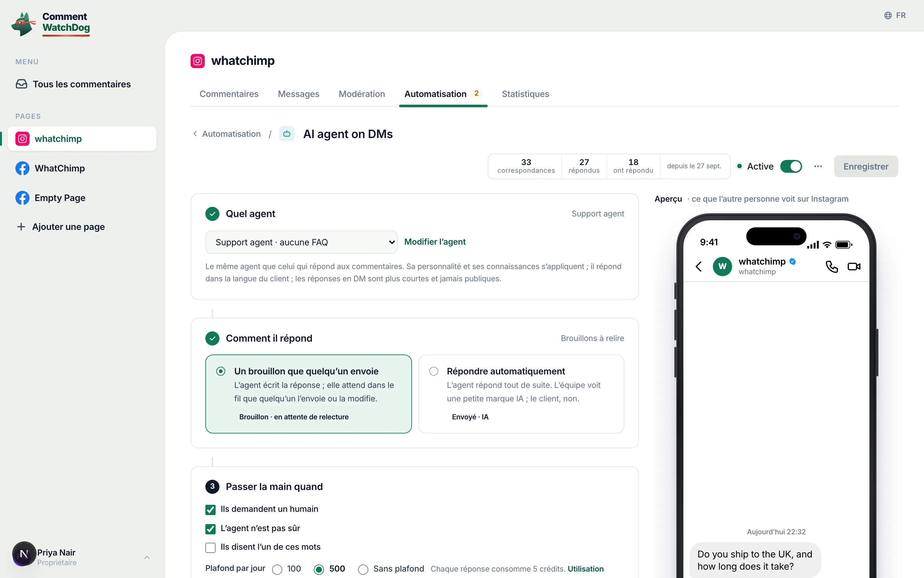Screen dimensions: 924x578
Task: Select Un brouillon que quelqu'un envoie option
Action: point(309,394)
